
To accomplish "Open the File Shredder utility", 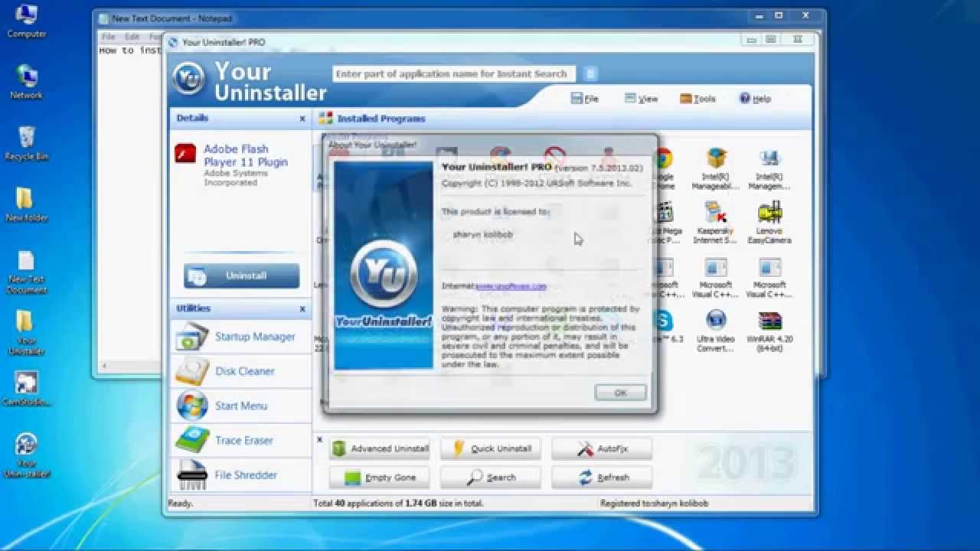I will [x=239, y=475].
